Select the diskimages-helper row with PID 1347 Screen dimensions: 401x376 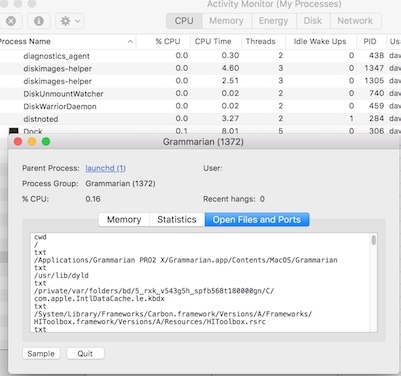[200, 68]
